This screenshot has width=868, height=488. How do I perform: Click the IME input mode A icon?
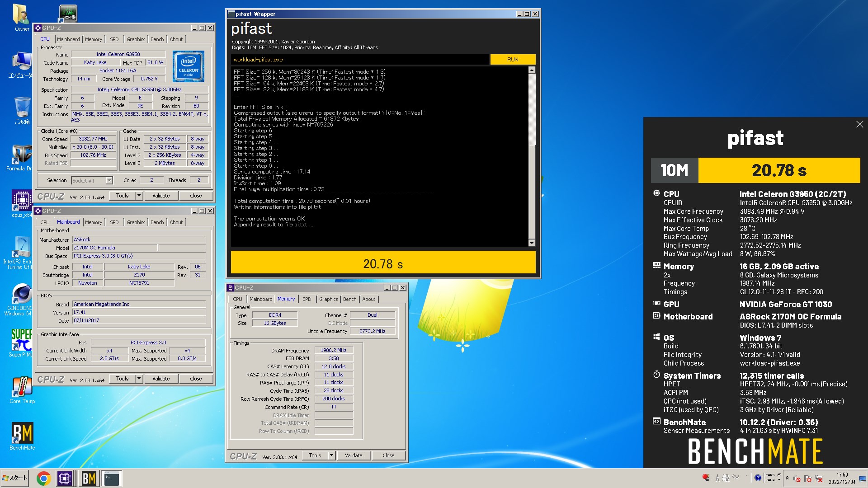pyautogui.click(x=717, y=478)
